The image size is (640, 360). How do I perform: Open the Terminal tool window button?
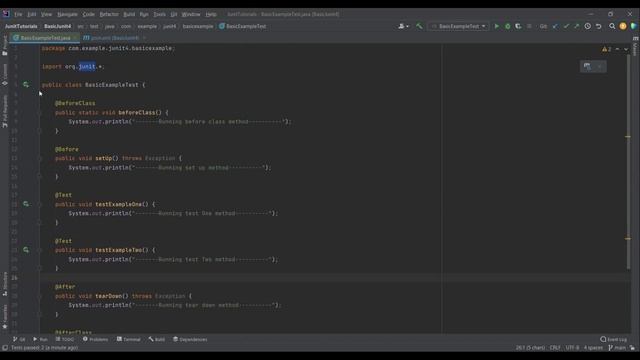click(129, 339)
